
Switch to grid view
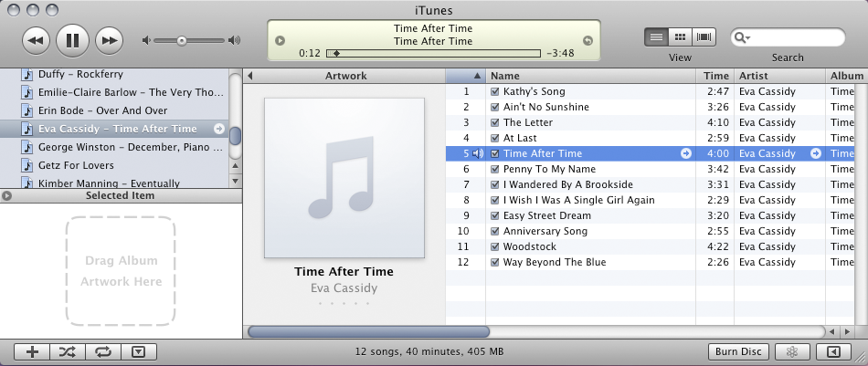pos(681,37)
